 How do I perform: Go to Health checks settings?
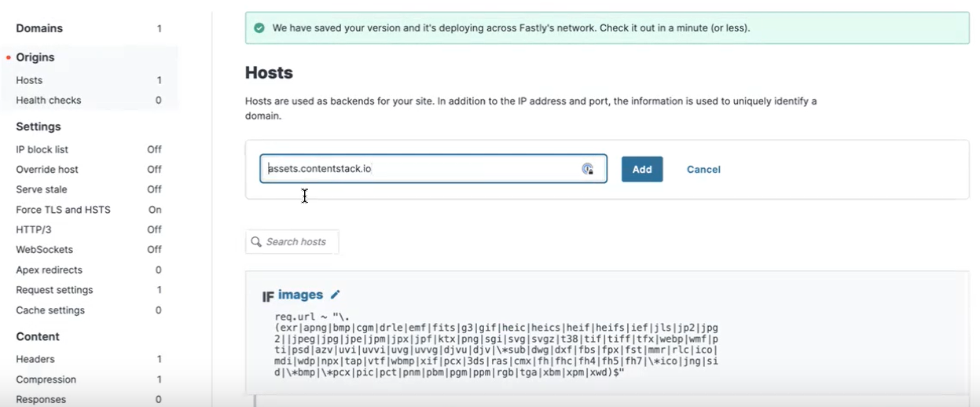click(x=49, y=101)
